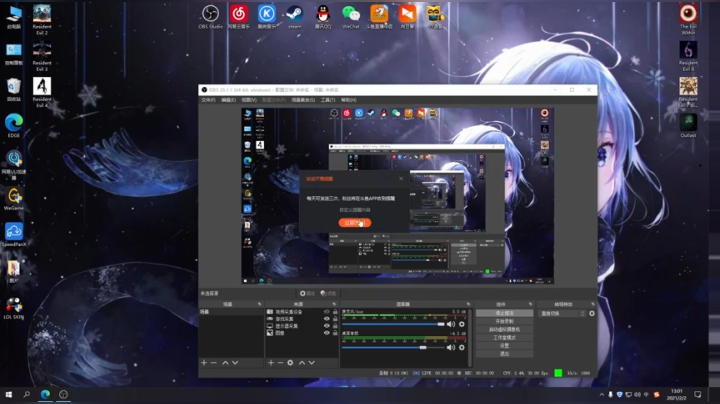Open the scene transition type dropdown
This screenshot has height=404, width=720.
[562, 314]
